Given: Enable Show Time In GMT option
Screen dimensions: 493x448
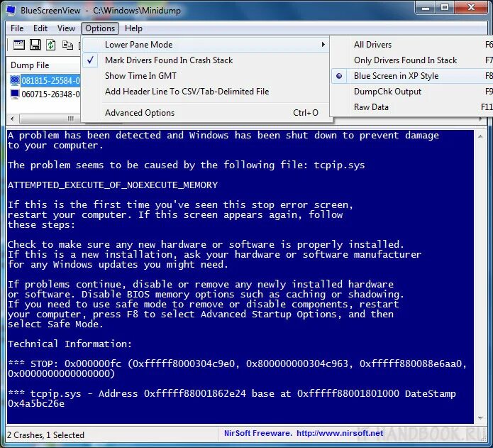Looking at the screenshot, I should click(206, 76).
